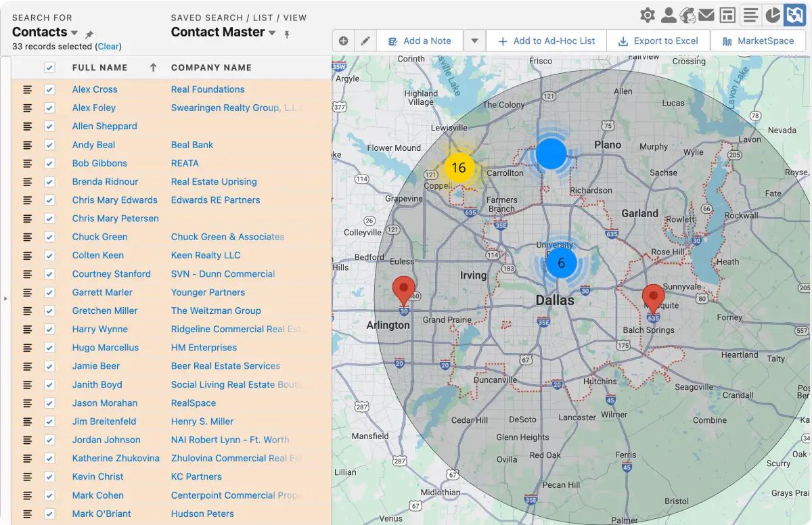Uncheck the Brenda Ridnour checkbox

click(x=49, y=181)
